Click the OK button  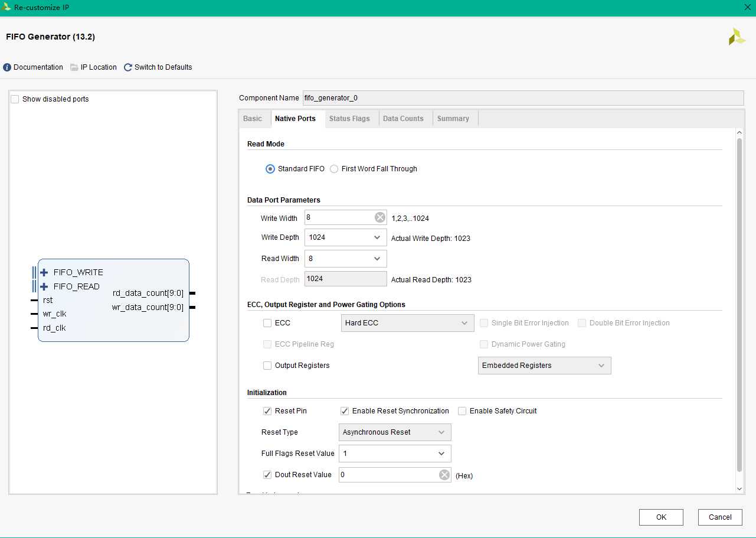point(661,517)
